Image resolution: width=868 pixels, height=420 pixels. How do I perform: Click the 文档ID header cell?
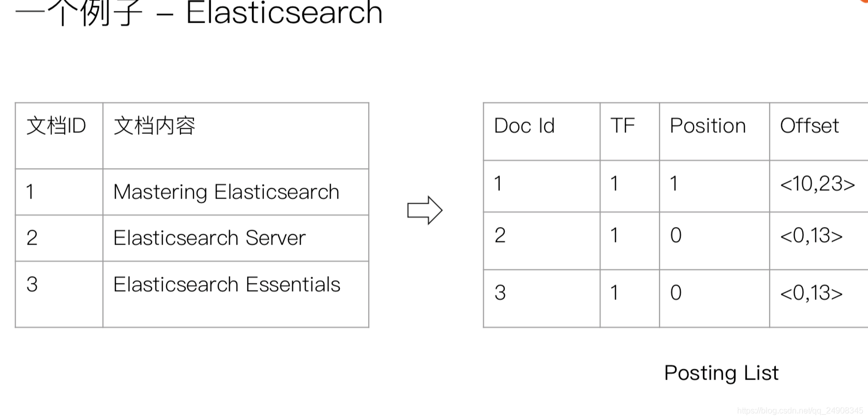[59, 136]
